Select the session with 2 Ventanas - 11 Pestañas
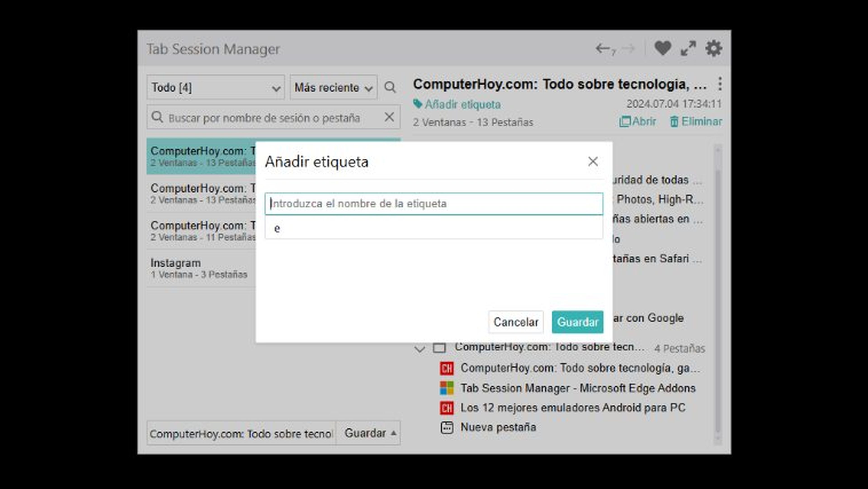The height and width of the screenshot is (489, 868). [x=201, y=231]
